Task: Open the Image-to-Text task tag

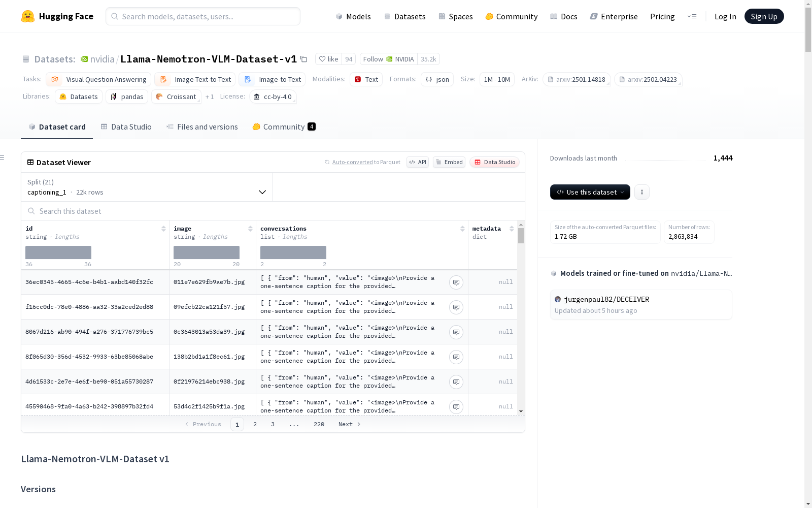Action: point(272,79)
